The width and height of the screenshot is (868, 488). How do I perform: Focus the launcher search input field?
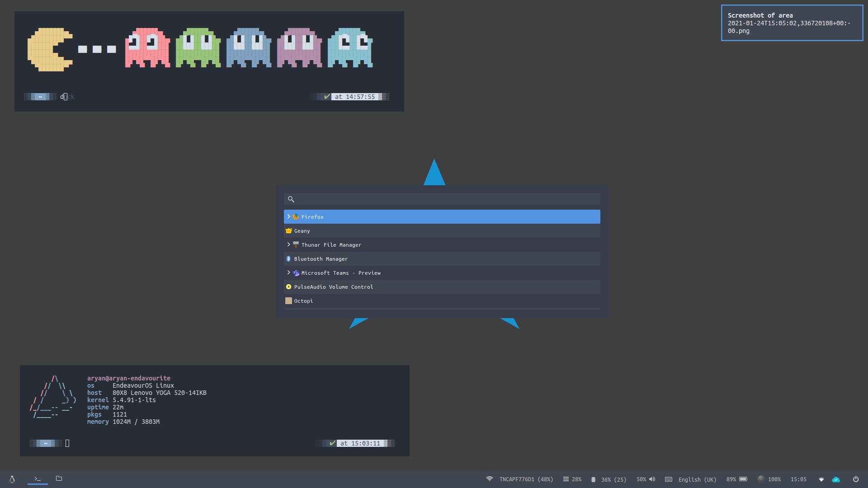point(442,199)
